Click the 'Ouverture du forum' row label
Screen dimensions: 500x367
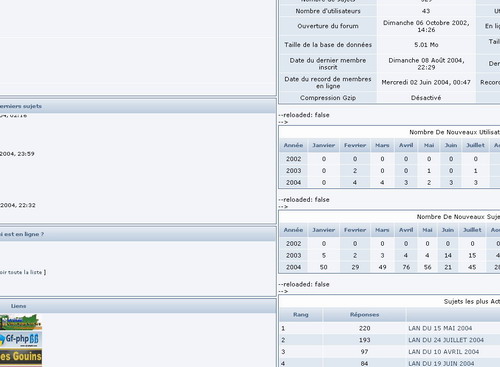(x=328, y=26)
